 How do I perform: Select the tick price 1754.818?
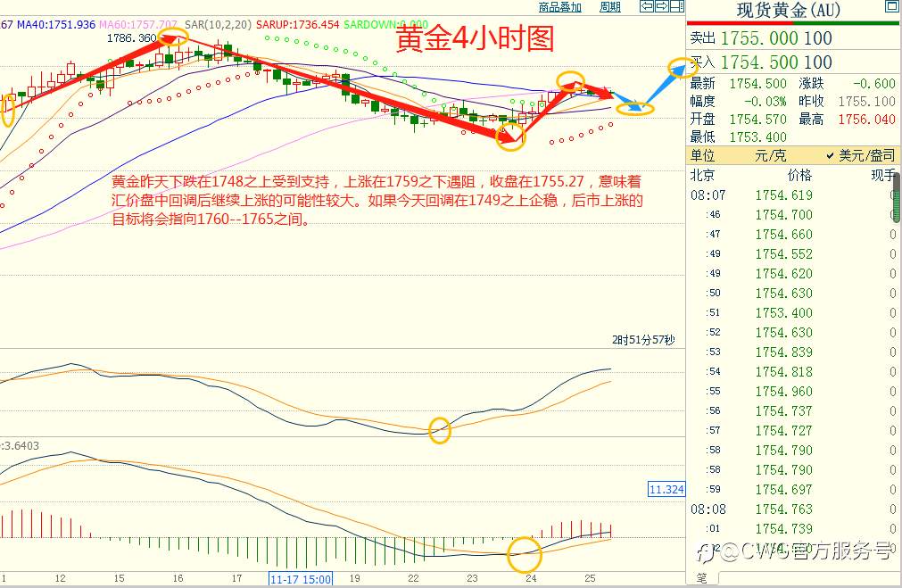[783, 372]
